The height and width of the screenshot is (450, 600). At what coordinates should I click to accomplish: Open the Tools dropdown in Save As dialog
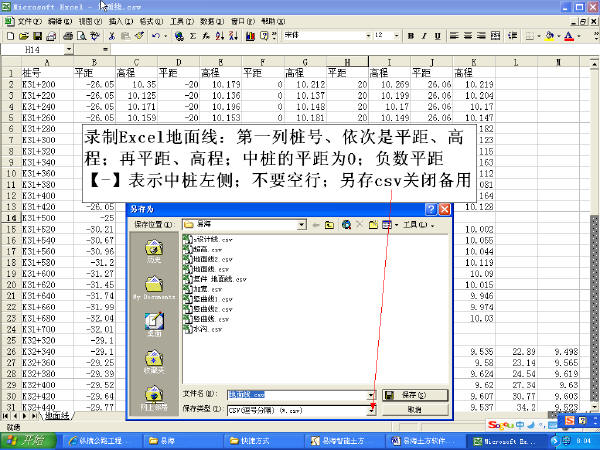419,225
